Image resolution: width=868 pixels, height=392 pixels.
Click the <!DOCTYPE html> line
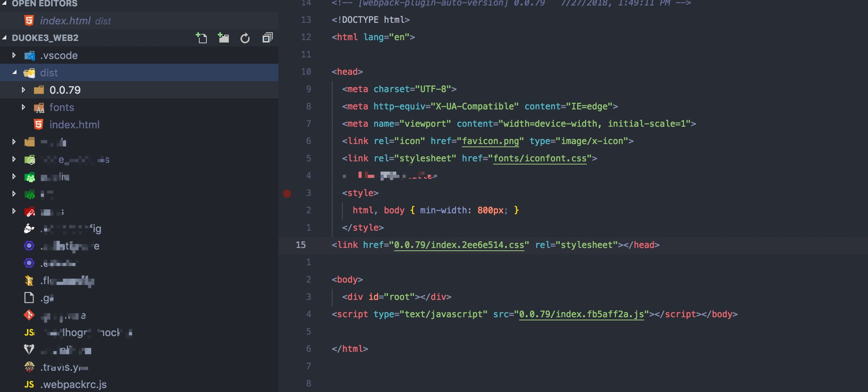(371, 20)
